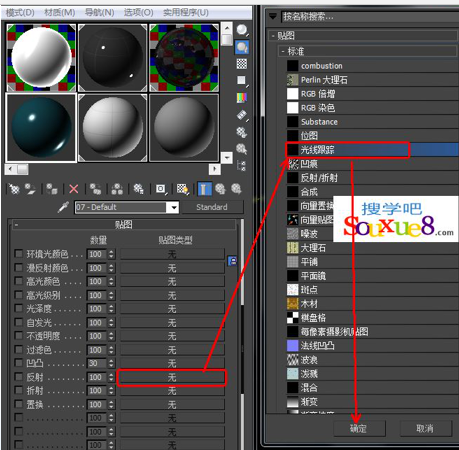This screenshot has width=459, height=450.
Task: Open the browser options triangle beside search
Action: (273, 16)
